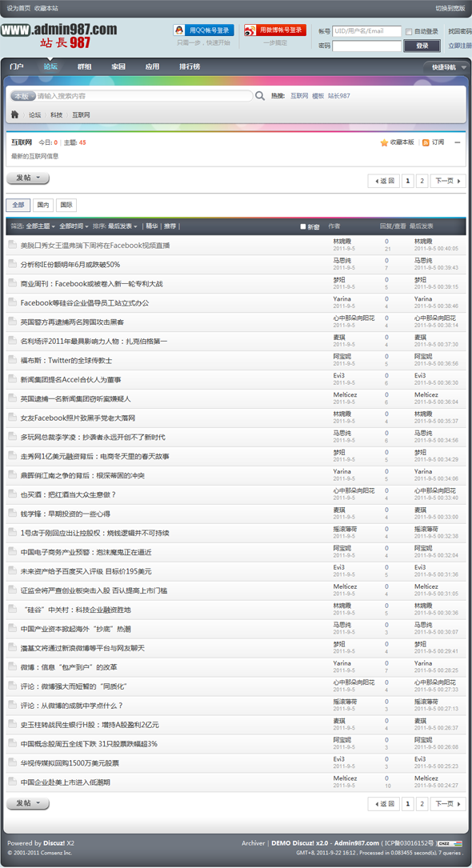472x868 pixels.
Task: Open the 快捷导航 dropdown
Action: (448, 67)
